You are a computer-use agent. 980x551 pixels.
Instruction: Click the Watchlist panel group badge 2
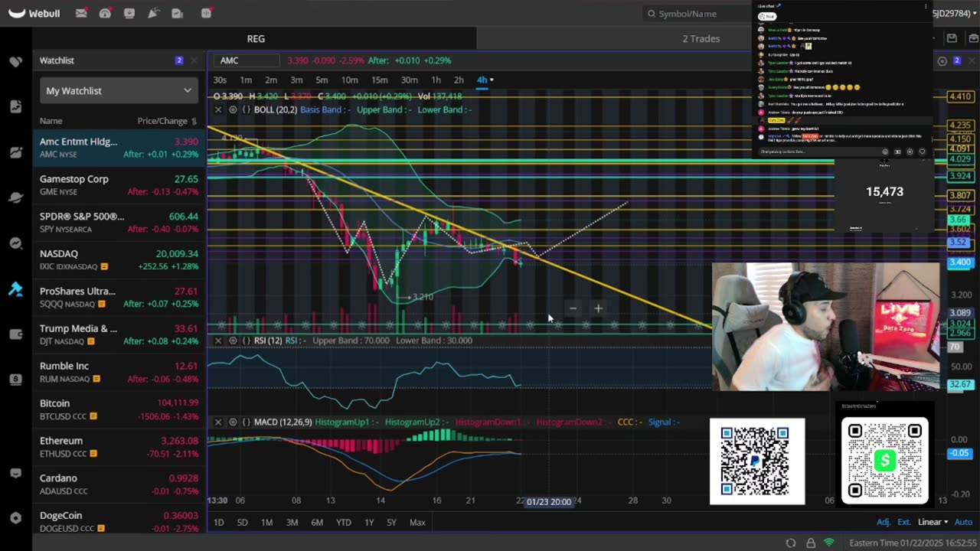pyautogui.click(x=179, y=60)
